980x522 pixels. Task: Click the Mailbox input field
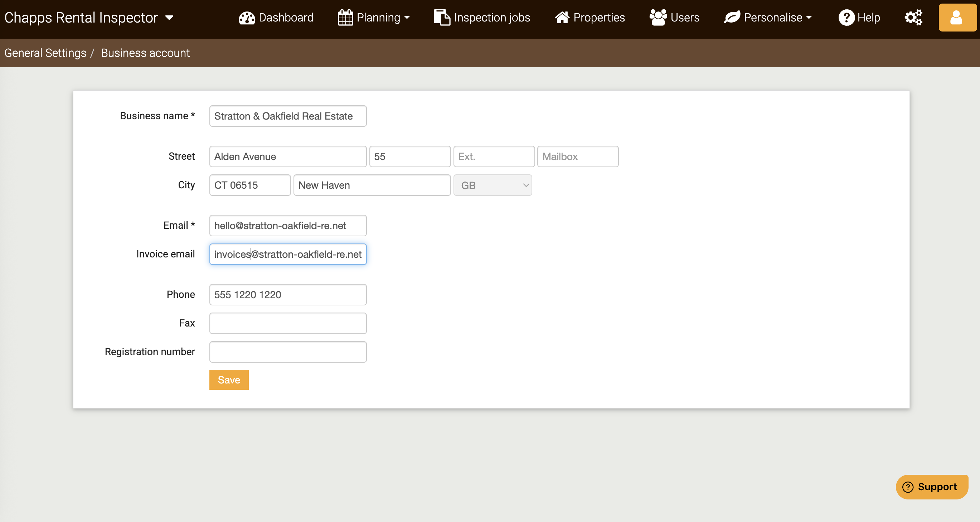(x=577, y=156)
